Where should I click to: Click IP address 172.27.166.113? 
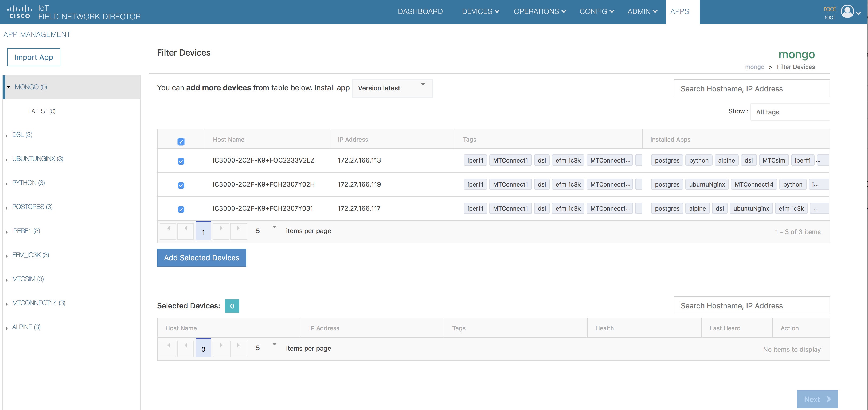[x=359, y=160]
